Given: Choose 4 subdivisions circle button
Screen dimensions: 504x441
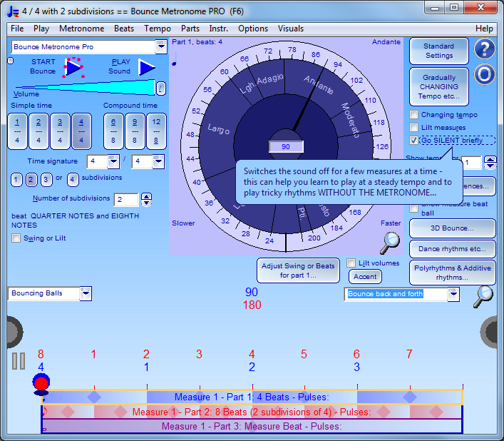Looking at the screenshot, I should [73, 180].
